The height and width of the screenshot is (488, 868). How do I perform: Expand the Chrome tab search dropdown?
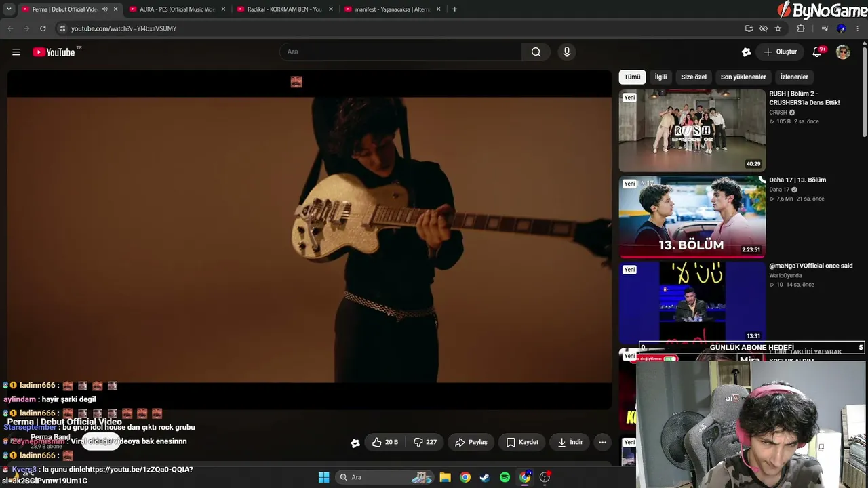(9, 9)
